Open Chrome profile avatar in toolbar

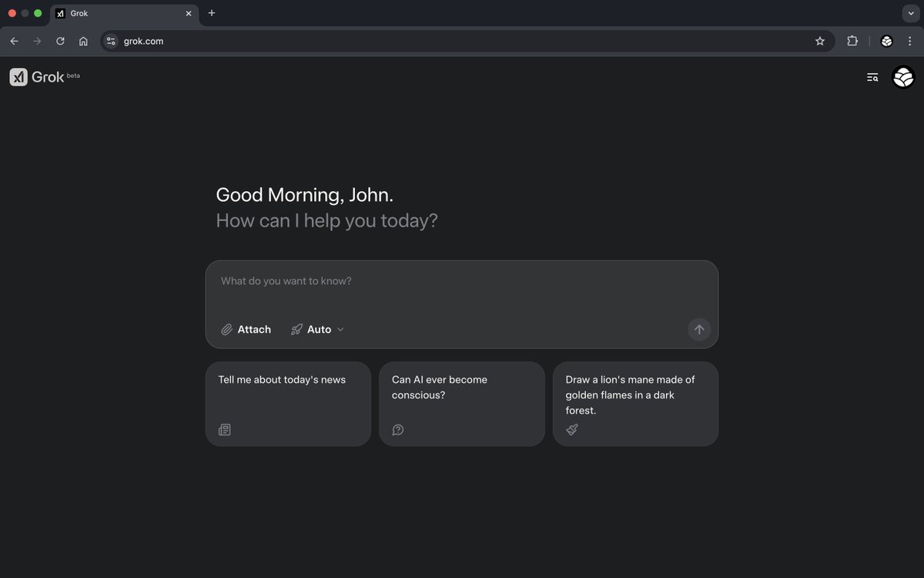[x=886, y=41]
